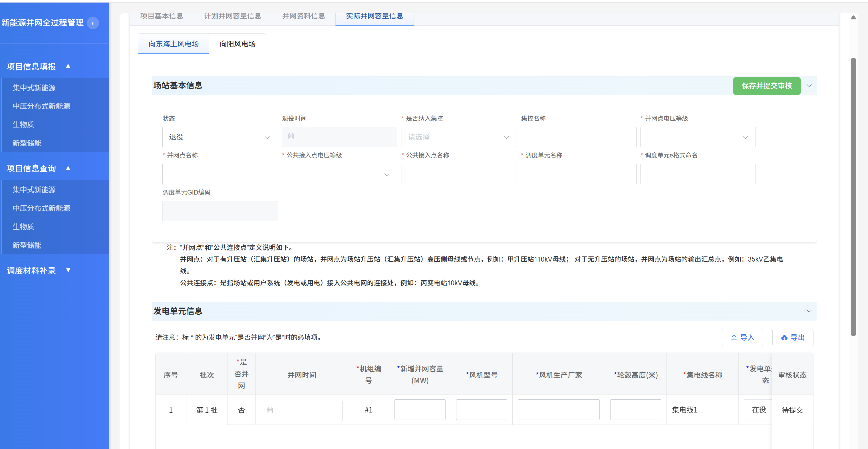Click the 在役 status box in row 1

coord(758,410)
